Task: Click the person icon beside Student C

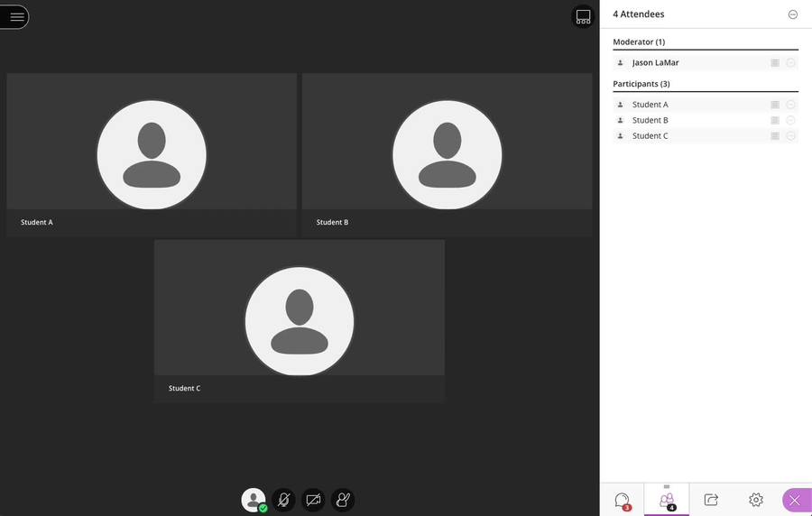Action: (x=621, y=136)
